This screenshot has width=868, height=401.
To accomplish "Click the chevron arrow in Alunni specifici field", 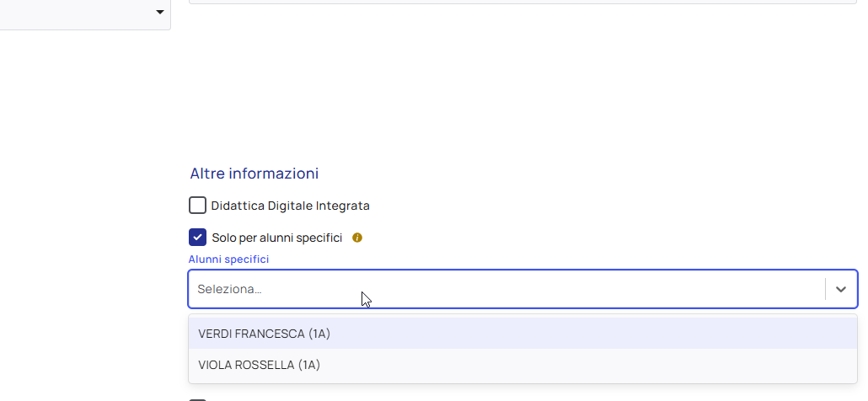I will pyautogui.click(x=840, y=289).
